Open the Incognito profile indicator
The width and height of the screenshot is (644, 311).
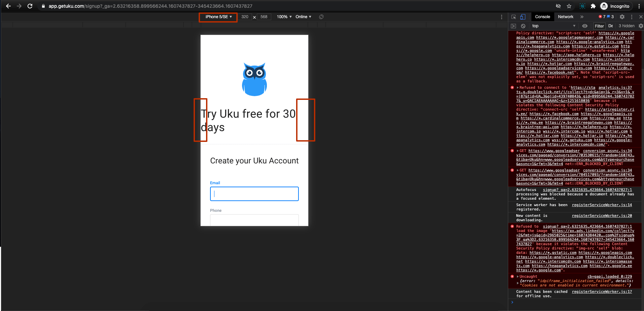click(x=615, y=6)
